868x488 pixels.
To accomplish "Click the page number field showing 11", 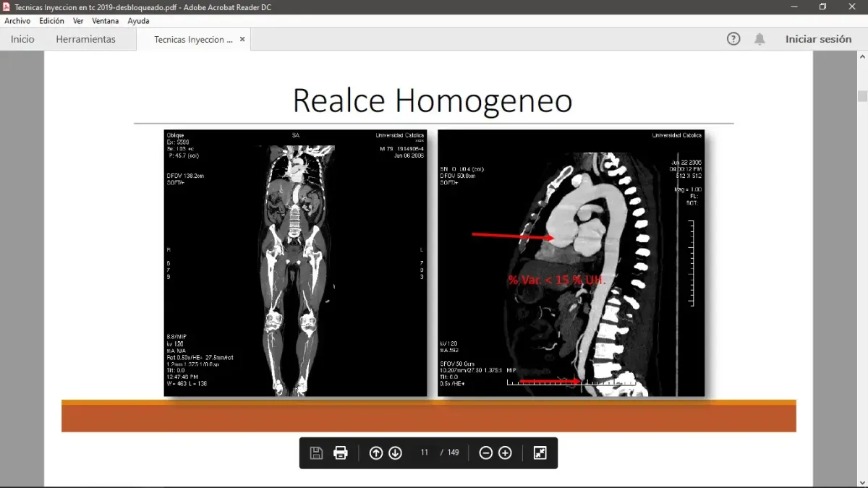I will click(x=425, y=453).
